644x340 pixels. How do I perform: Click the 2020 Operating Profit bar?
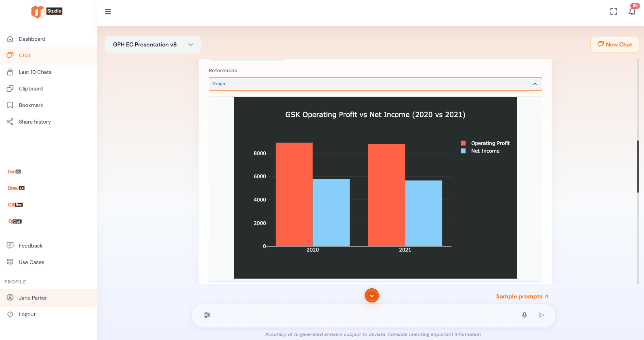(x=294, y=194)
